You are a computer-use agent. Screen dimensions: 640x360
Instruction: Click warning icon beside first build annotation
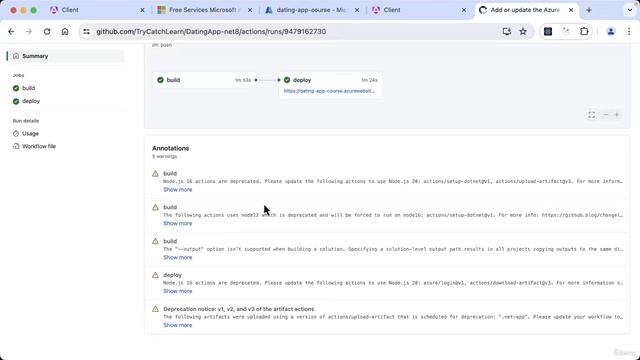coord(156,173)
